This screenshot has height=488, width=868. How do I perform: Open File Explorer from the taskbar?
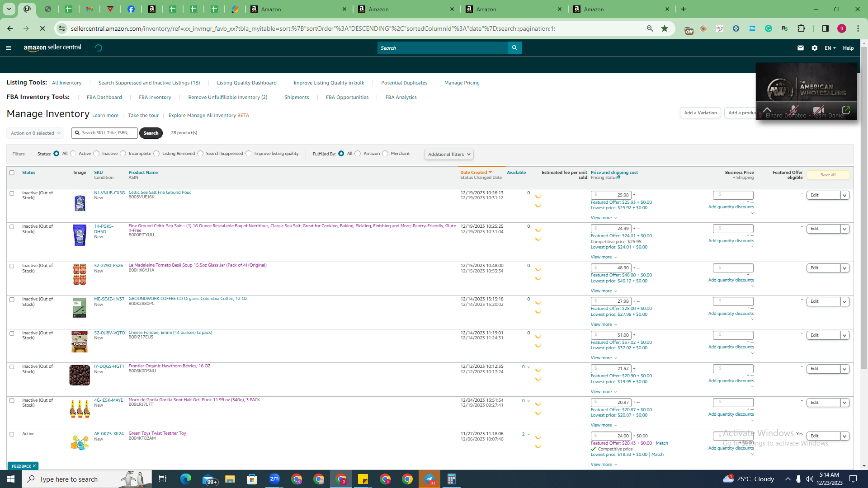(230, 479)
